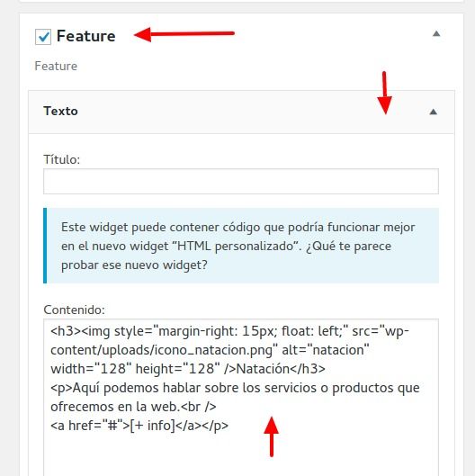This screenshot has height=476, width=475.
Task: Click inside the Título input field
Action: (241, 181)
